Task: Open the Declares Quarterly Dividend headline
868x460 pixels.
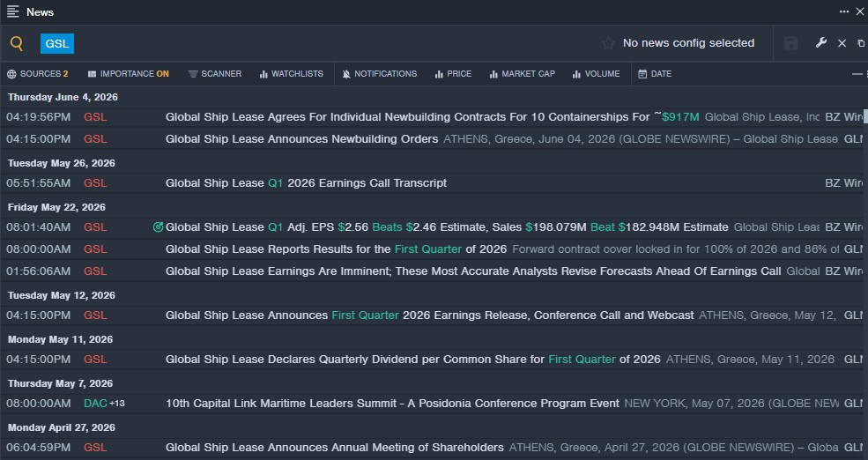Action: 413,360
